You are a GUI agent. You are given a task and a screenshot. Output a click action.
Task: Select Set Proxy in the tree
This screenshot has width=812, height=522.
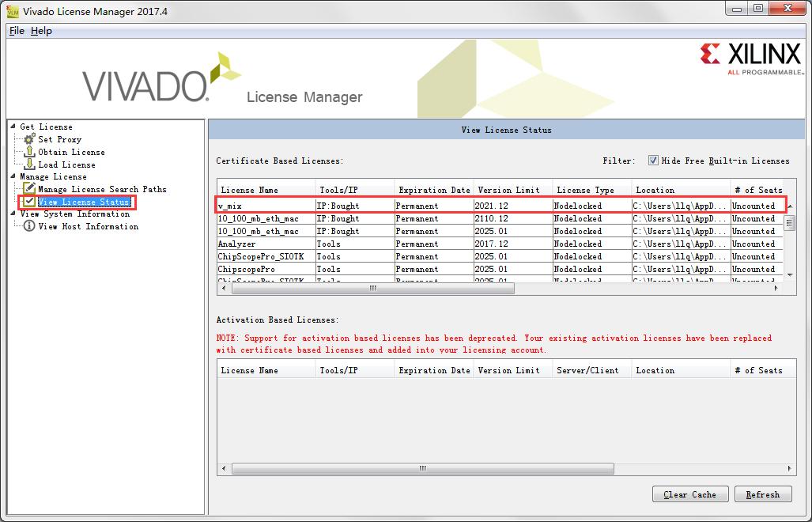[59, 139]
